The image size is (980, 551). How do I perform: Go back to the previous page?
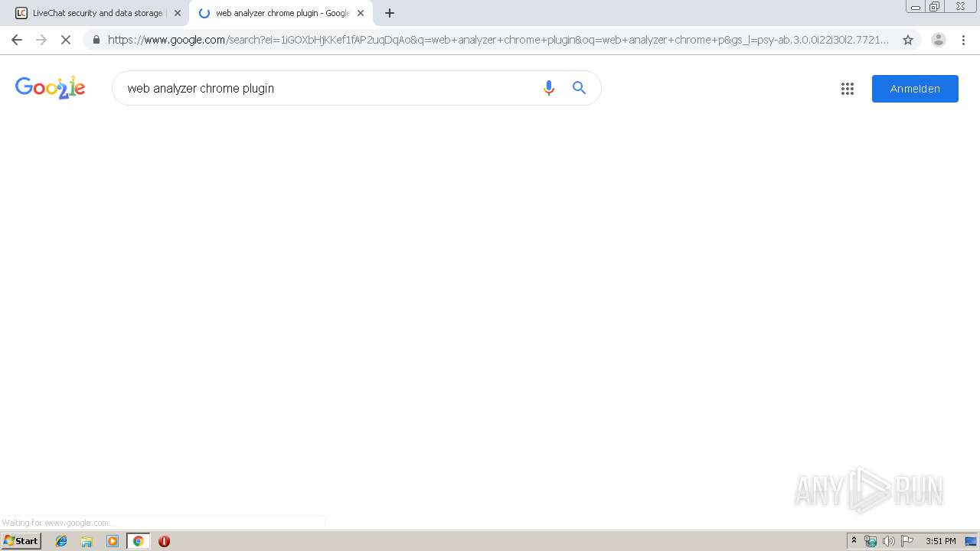click(x=17, y=40)
